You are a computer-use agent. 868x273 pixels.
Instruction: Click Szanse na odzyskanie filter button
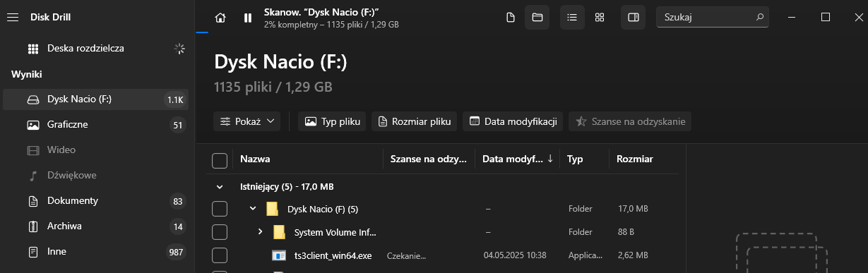[630, 121]
